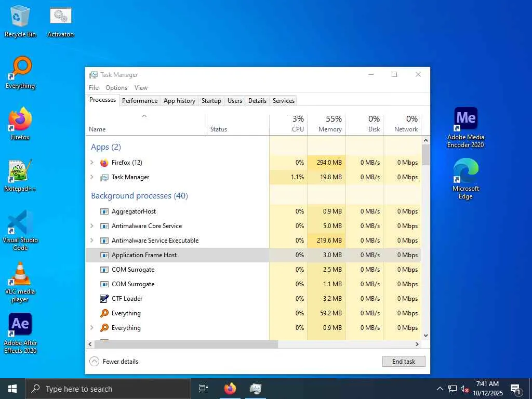Select the CTF Loader process row
Viewport: 532px width, 399px height.
tap(254, 299)
